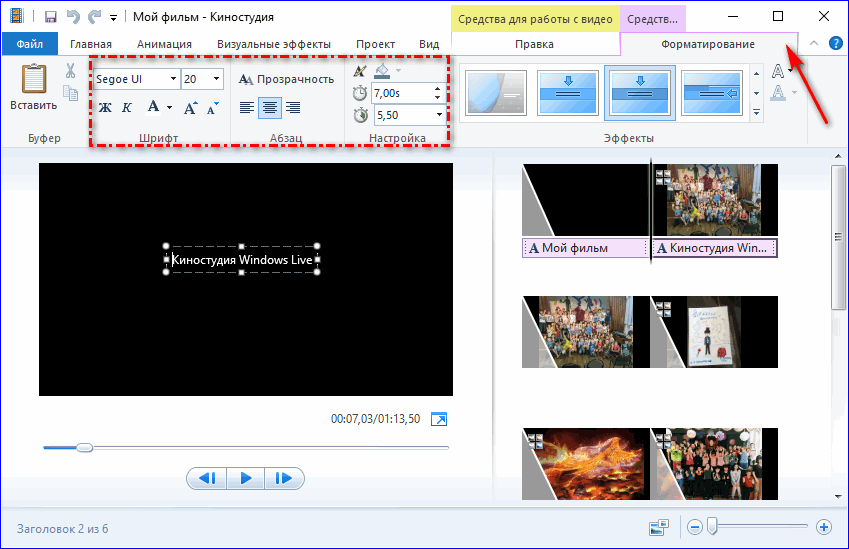Image resolution: width=849 pixels, height=549 pixels.
Task: Open the Анимация tab
Action: 164,44
